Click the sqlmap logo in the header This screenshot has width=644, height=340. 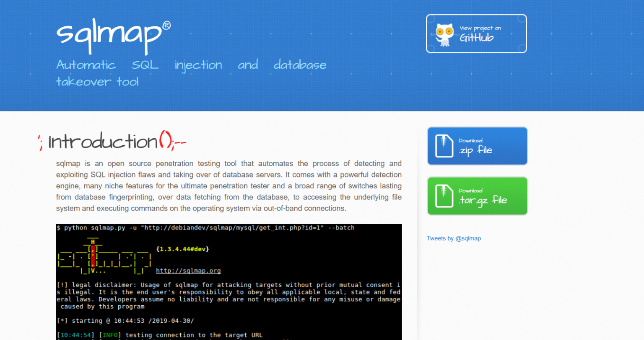107,36
